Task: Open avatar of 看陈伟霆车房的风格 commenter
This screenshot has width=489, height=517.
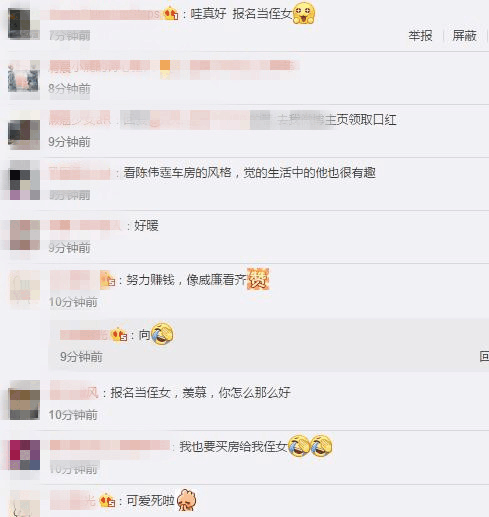Action: 25,181
